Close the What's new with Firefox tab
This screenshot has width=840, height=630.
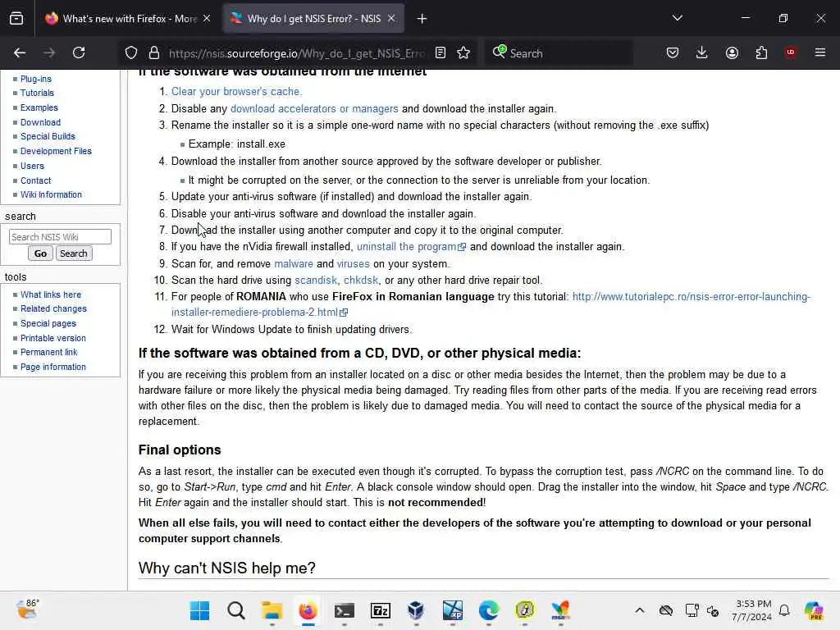click(x=207, y=19)
